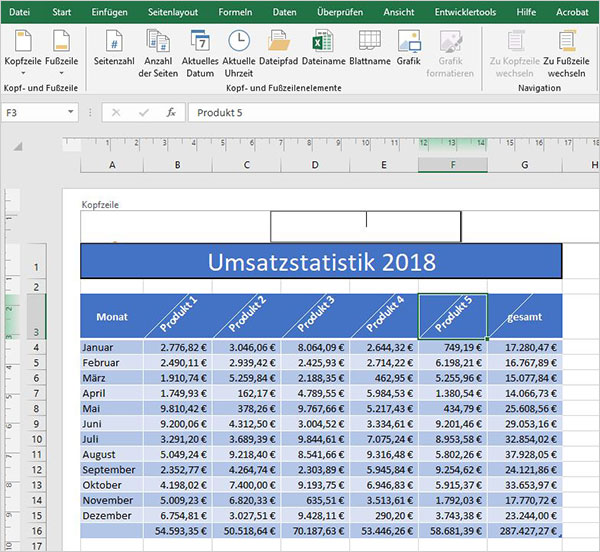Switch to the Seitenlayout tab
600x552 pixels.
(x=173, y=12)
